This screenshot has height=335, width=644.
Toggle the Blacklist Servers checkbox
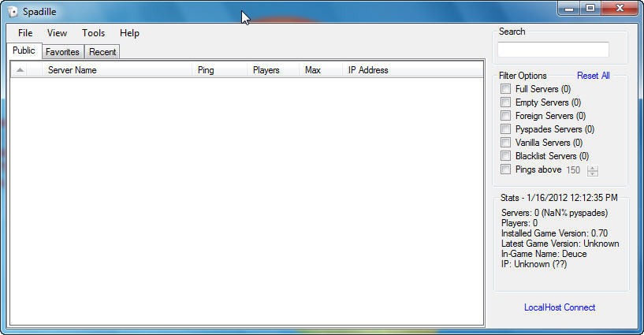pos(505,156)
